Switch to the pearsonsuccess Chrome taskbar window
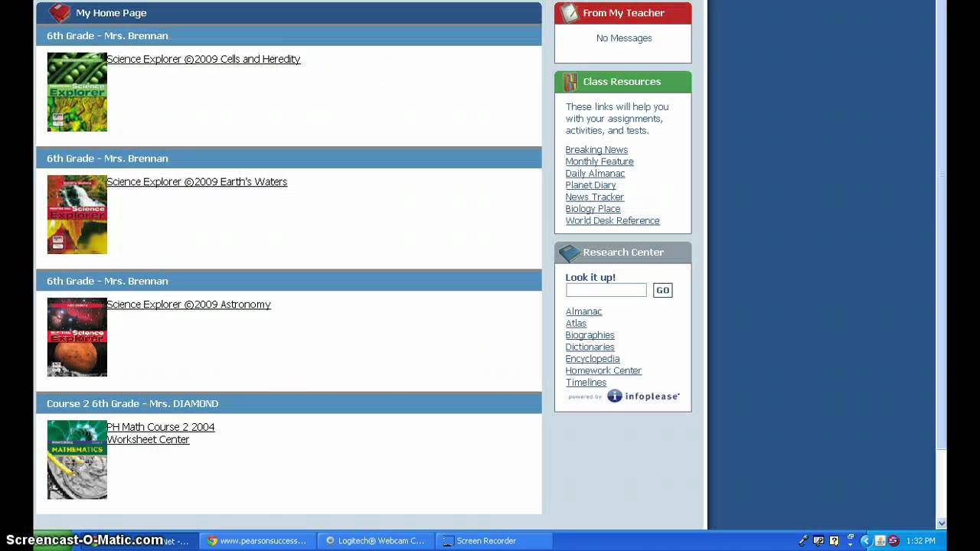980x551 pixels. (256, 540)
